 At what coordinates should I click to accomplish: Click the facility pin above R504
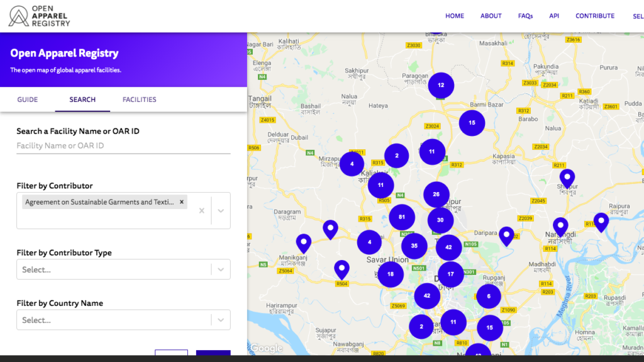point(341,270)
